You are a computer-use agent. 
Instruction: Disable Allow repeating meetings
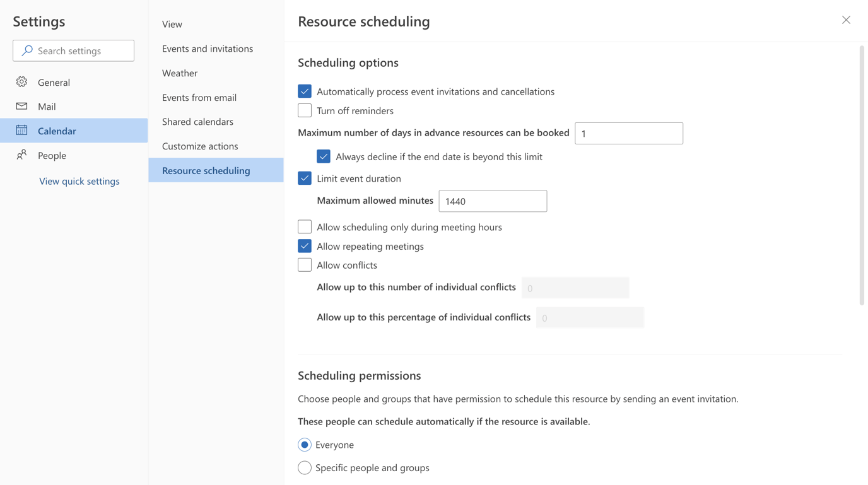(305, 245)
